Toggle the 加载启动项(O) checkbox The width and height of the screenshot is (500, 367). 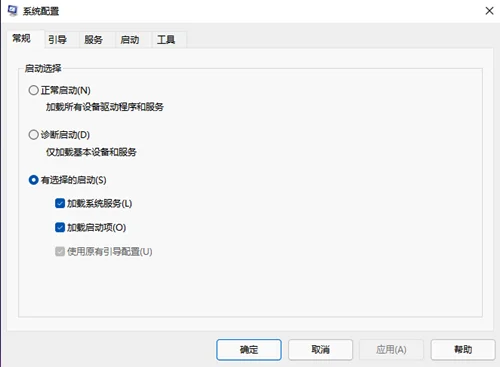point(60,227)
